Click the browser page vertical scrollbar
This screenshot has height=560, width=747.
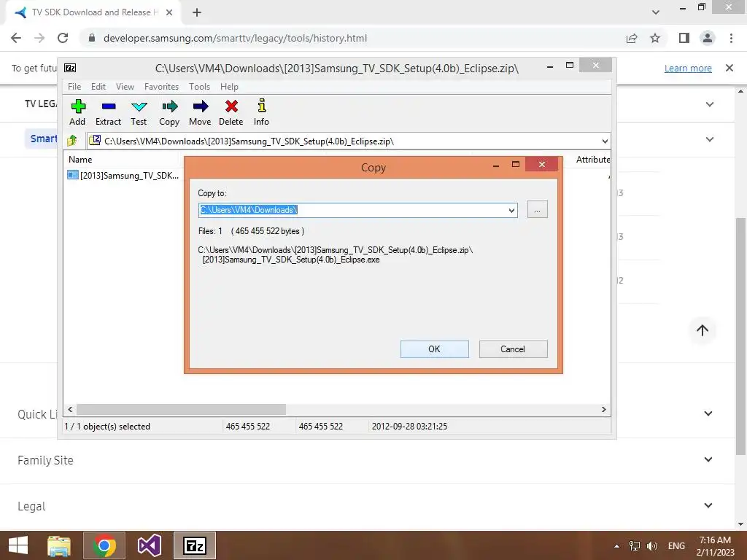741,335
